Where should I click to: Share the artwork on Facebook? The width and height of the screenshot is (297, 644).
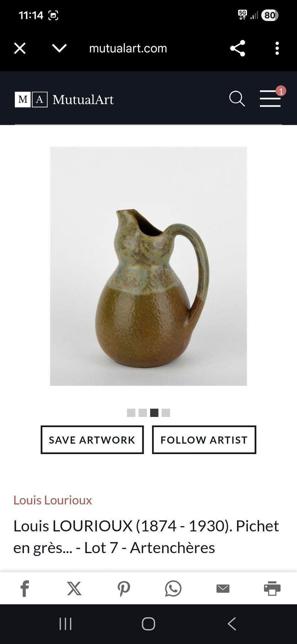point(25,588)
